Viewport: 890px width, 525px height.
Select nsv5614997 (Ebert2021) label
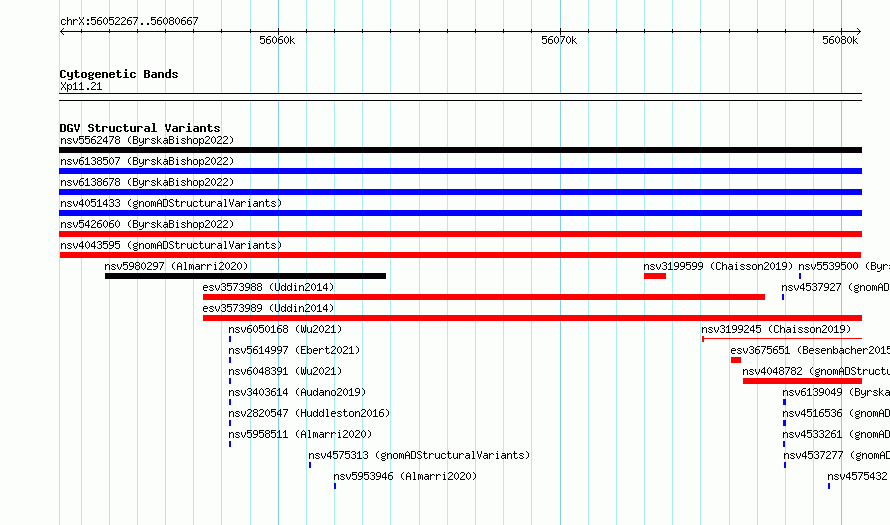tap(294, 350)
